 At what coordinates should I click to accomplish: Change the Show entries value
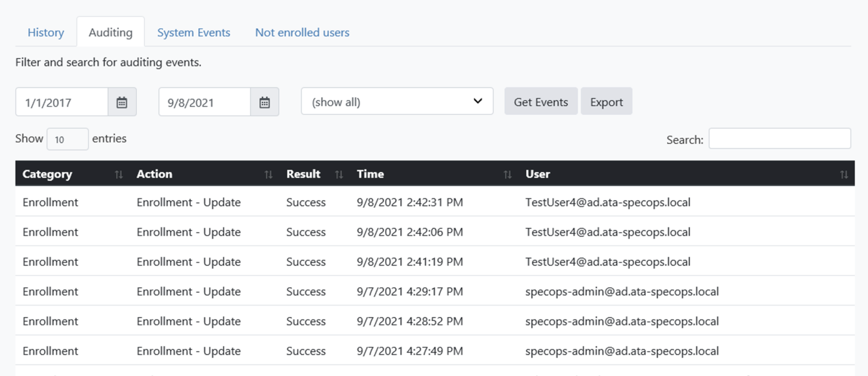pos(67,138)
